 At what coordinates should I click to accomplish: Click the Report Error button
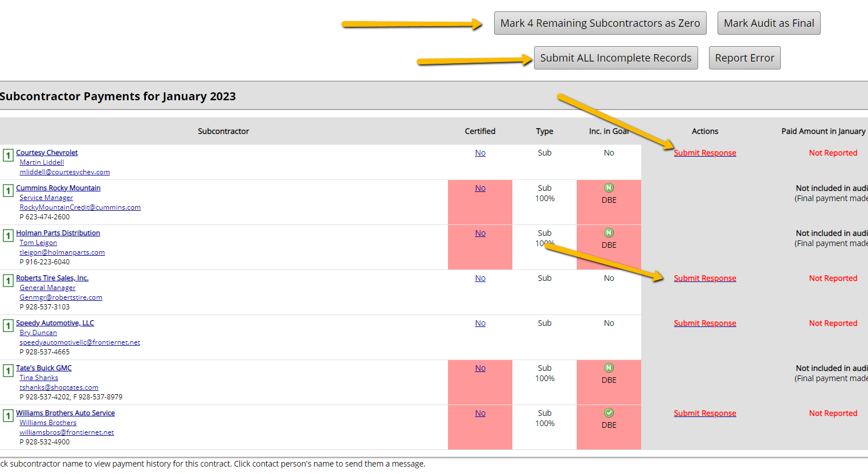tap(744, 58)
